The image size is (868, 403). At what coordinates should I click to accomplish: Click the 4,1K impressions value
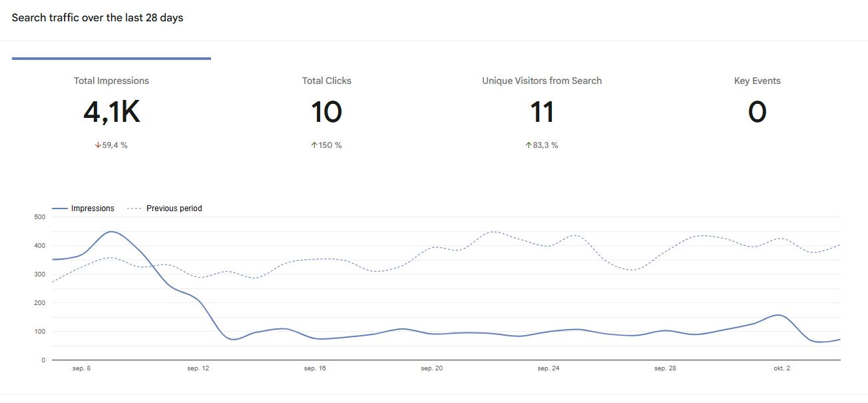(x=111, y=112)
